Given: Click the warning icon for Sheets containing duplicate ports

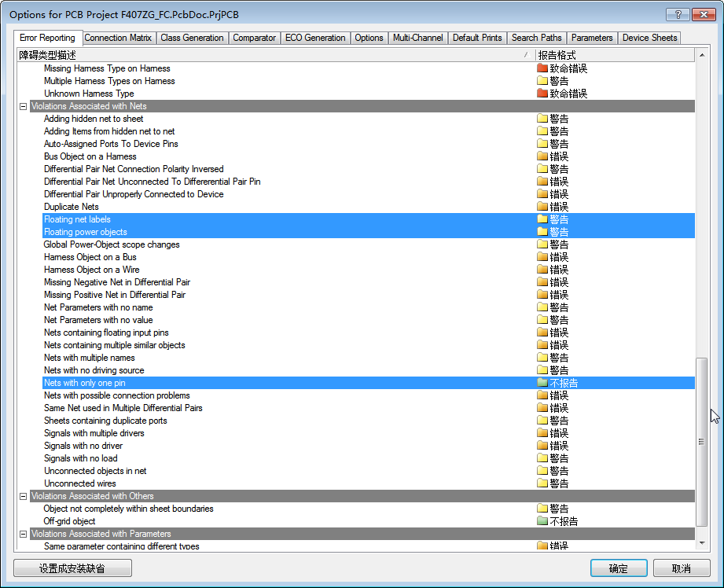Looking at the screenshot, I should (543, 421).
